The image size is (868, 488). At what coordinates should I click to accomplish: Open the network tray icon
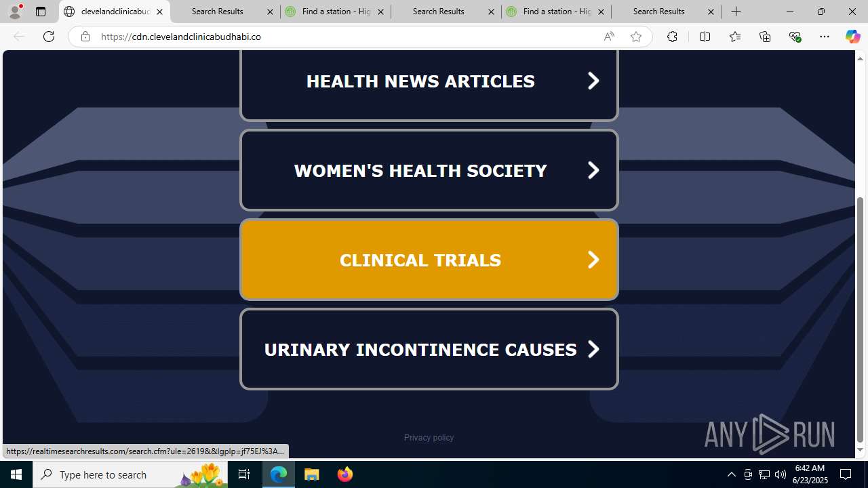[x=764, y=474]
